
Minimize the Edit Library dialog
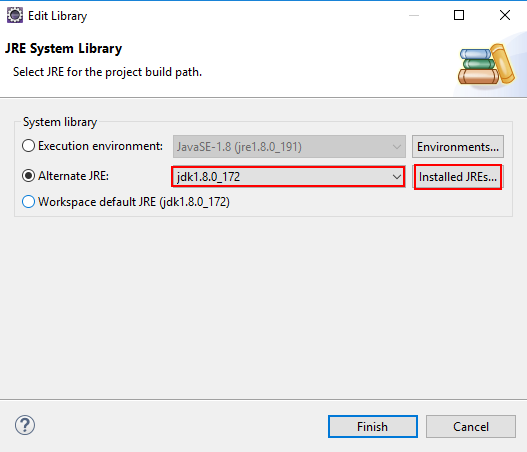tap(414, 15)
